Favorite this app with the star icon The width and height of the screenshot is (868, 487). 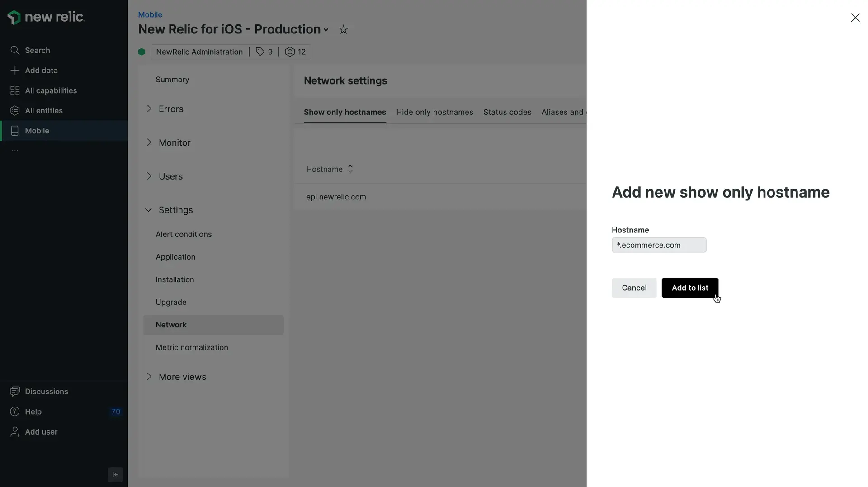coord(344,29)
